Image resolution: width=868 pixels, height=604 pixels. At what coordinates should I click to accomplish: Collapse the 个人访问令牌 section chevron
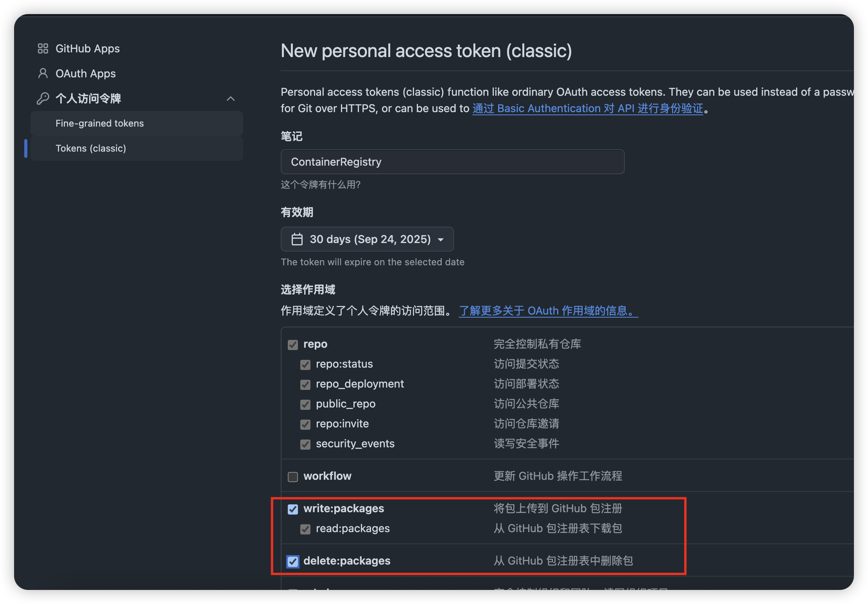pos(231,98)
